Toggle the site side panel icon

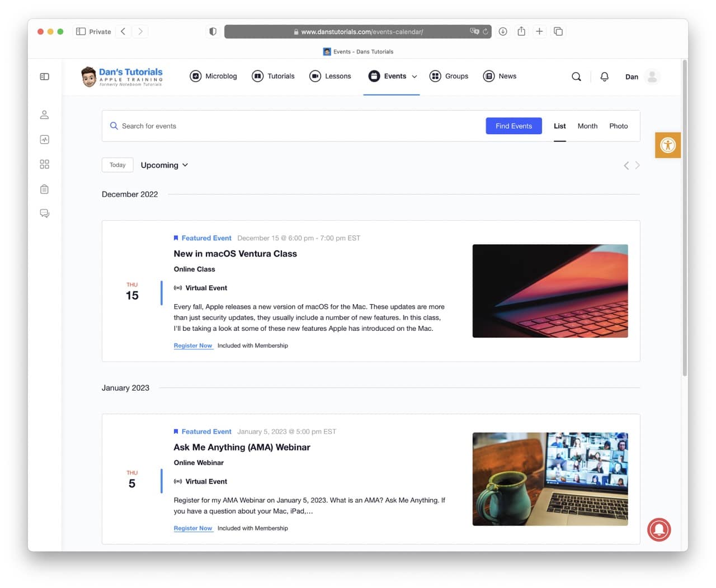(45, 77)
